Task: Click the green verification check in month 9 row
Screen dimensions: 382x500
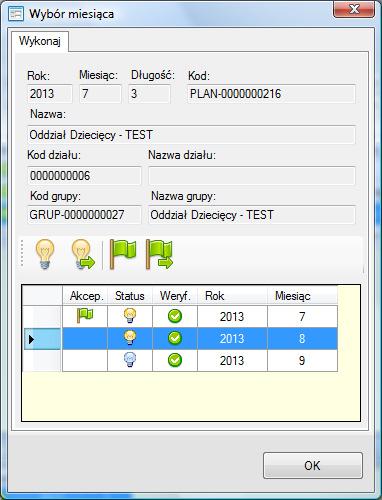Action: pos(175,360)
